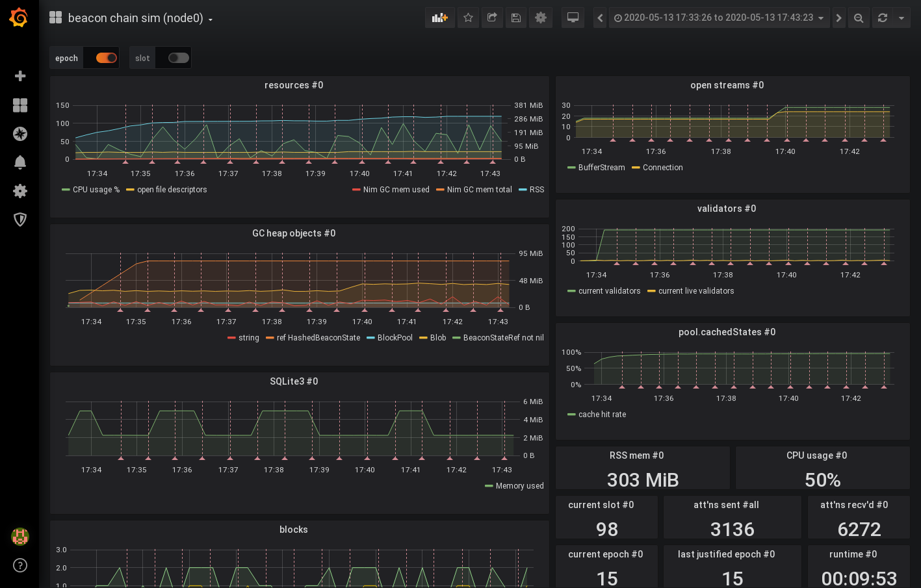Open the open streams #0 panel menu
Viewport: 921px width, 588px height.
727,85
